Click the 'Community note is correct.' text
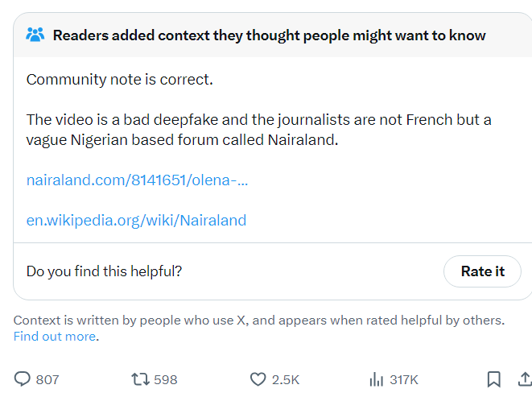The height and width of the screenshot is (393, 532). click(120, 80)
